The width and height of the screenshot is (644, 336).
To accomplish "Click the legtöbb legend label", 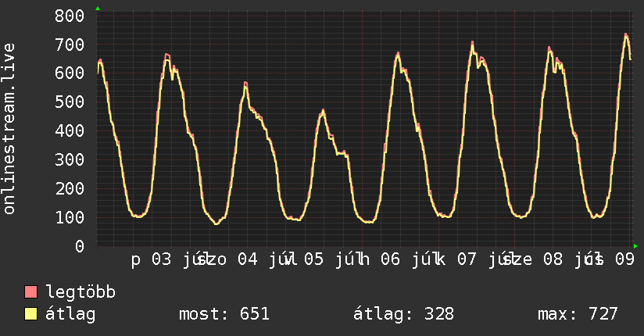I will pos(80,292).
